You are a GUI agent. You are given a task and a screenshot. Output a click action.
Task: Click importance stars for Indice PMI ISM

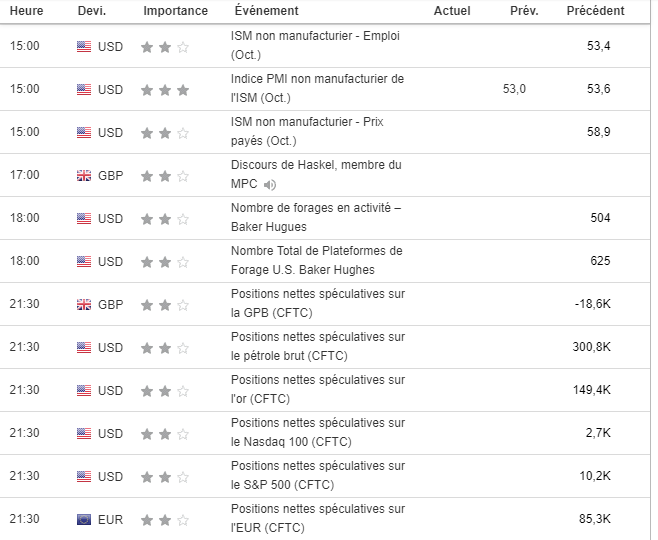click(x=164, y=89)
